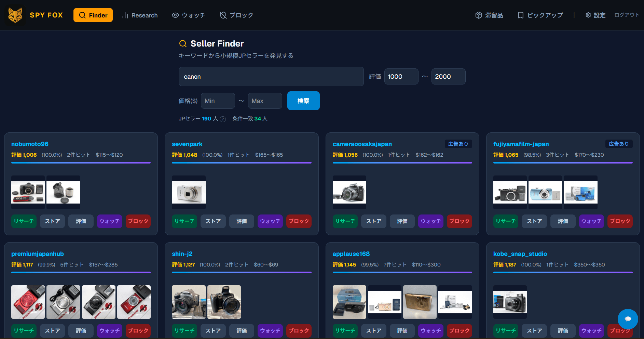Go to the ブロック menu item in navbar
Viewport: 644px width, 339px height.
236,15
